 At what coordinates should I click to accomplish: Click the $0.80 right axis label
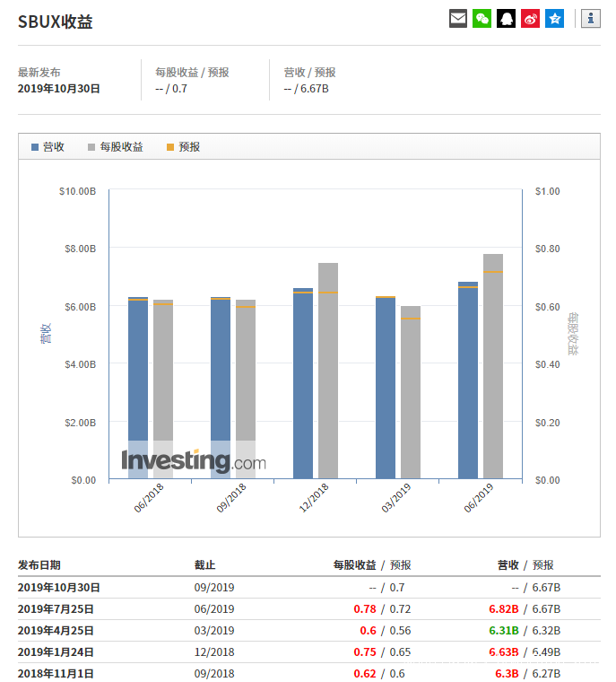(x=547, y=249)
